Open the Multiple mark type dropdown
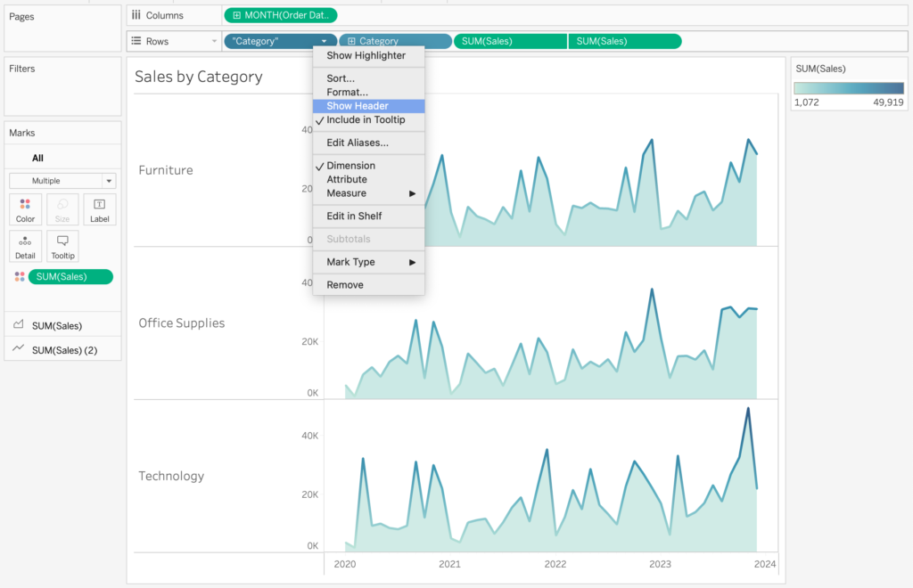The height and width of the screenshot is (588, 913). point(62,180)
